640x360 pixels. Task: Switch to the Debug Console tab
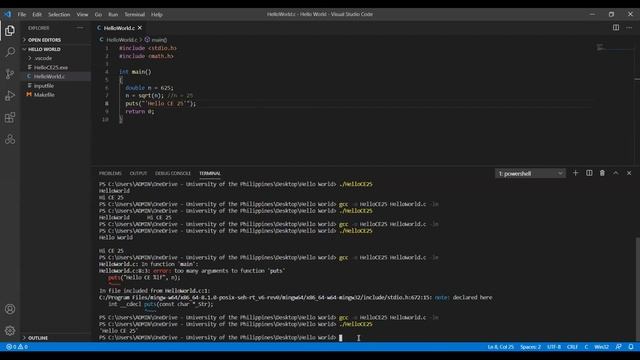173,173
